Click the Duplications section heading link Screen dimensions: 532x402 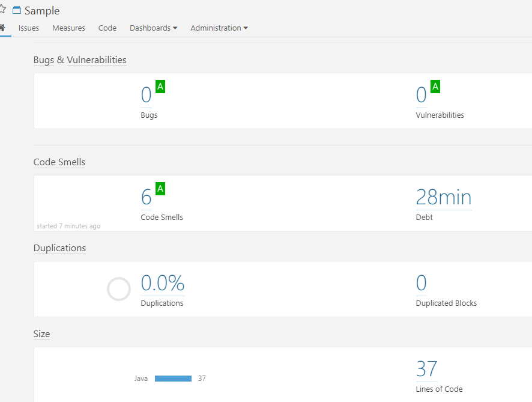pyautogui.click(x=59, y=248)
